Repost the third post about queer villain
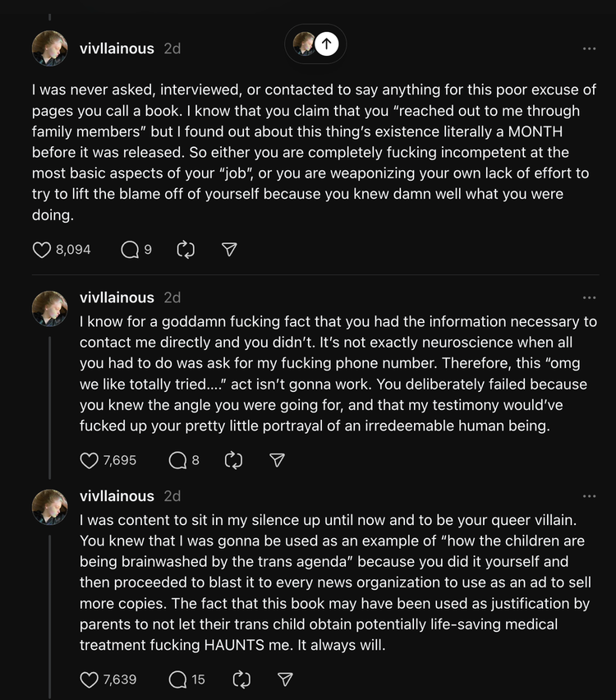 (241, 679)
